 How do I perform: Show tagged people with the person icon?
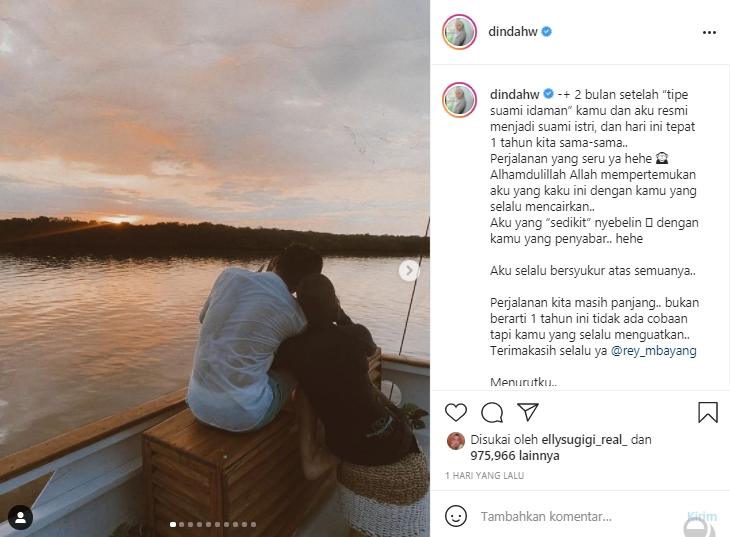[20, 517]
